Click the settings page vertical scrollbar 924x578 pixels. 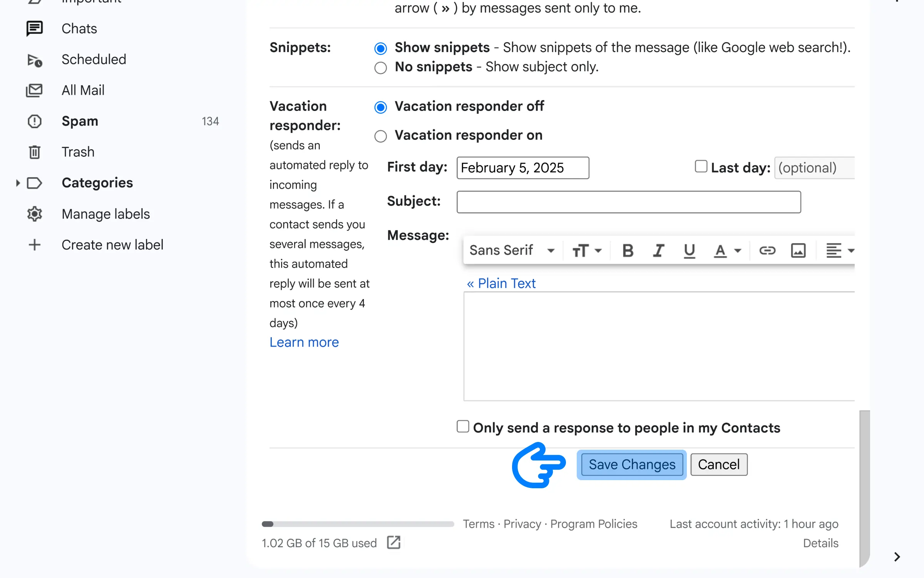tap(864, 489)
